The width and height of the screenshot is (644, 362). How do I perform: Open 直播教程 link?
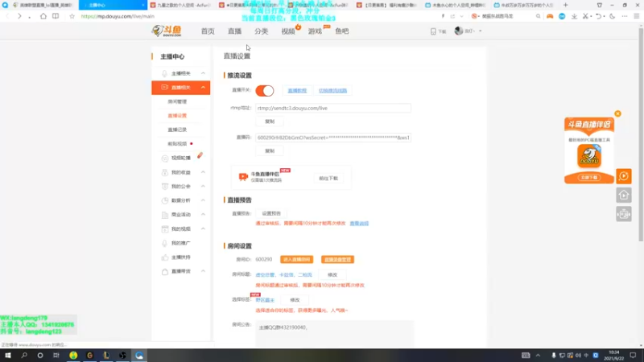point(297,91)
